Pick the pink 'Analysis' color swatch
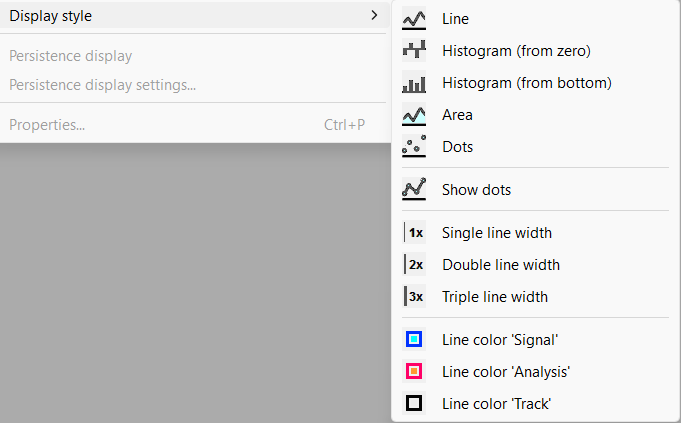The image size is (681, 423). [x=414, y=372]
